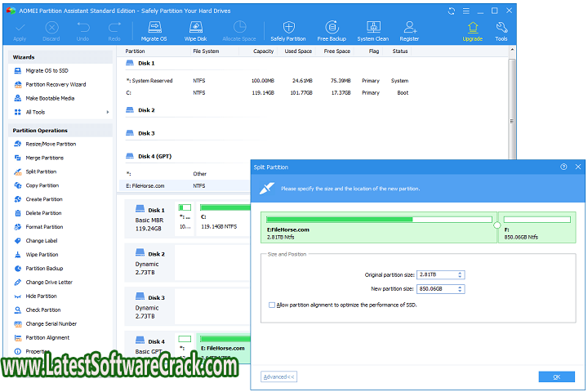Choose Merge Partitions from operations list
The height and width of the screenshot is (392, 588).
(x=44, y=158)
